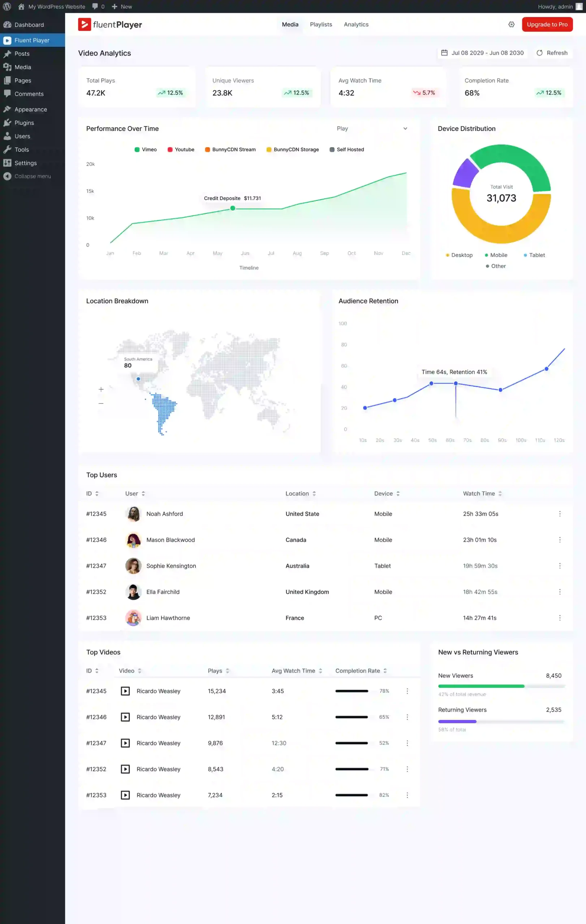Open the calendar date range icon

click(445, 53)
